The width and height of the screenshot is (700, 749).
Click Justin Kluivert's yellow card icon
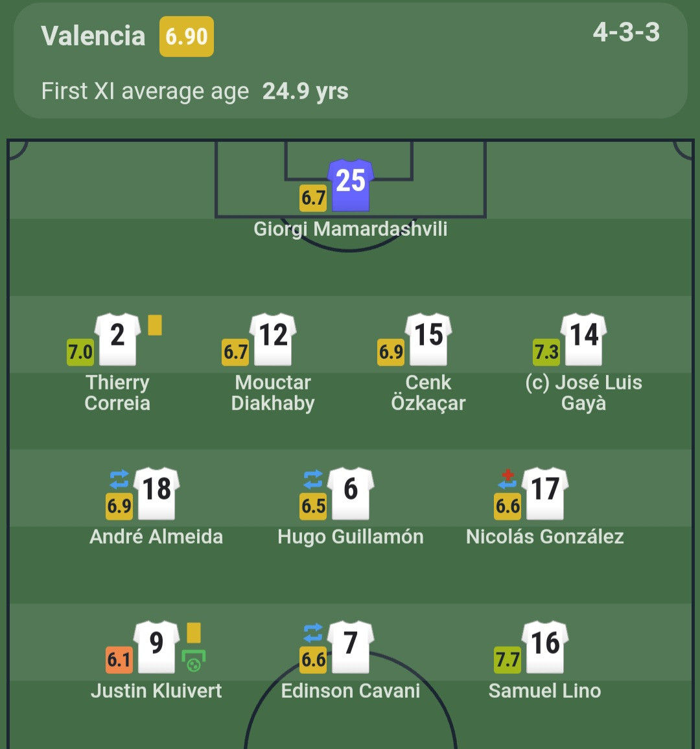[194, 632]
